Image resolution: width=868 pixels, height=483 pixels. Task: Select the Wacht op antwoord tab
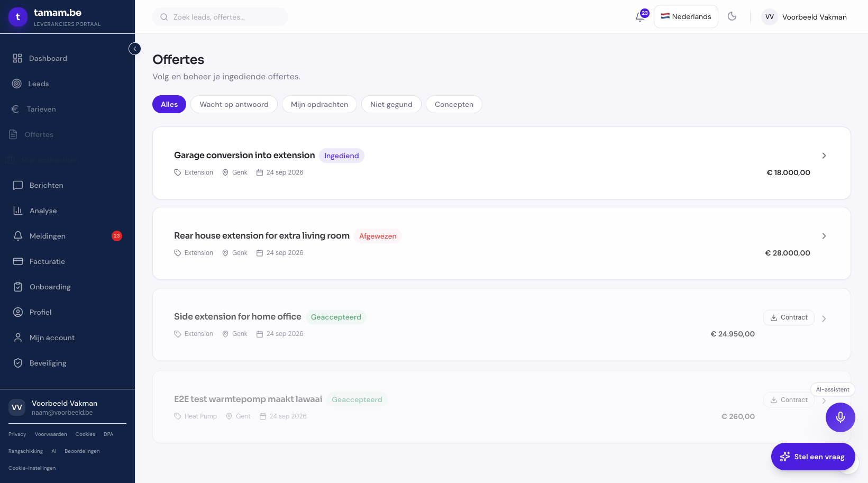(x=234, y=104)
